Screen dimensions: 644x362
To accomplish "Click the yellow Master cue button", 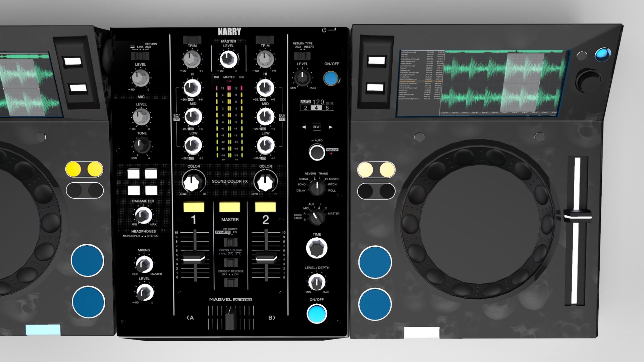I will [230, 207].
